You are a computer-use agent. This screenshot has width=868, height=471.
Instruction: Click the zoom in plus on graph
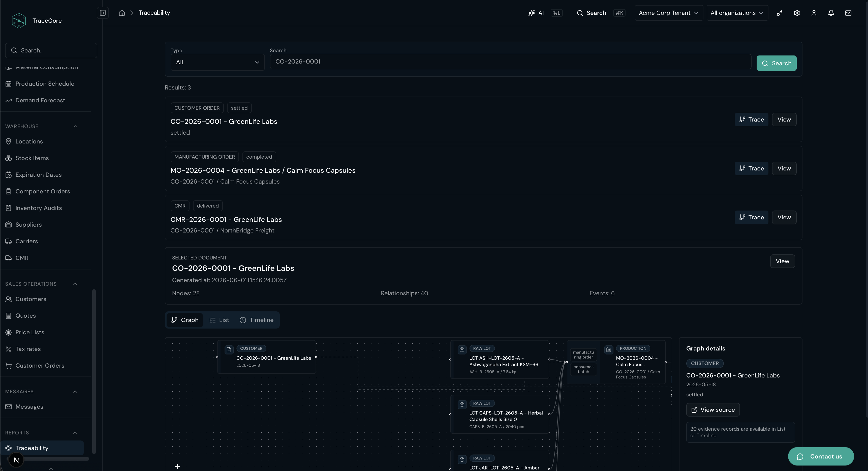point(177,467)
